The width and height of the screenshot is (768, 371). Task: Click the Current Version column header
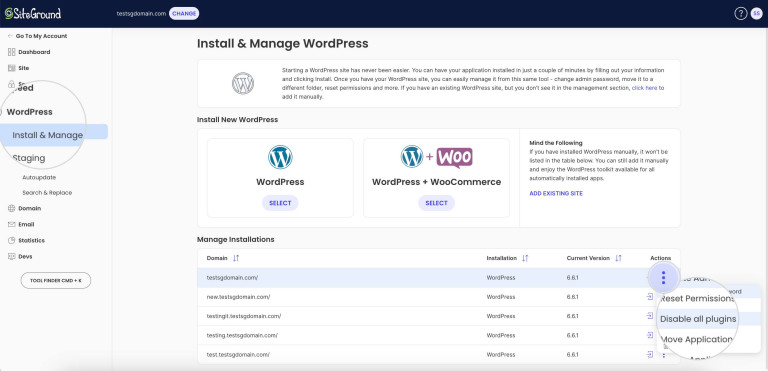click(588, 258)
